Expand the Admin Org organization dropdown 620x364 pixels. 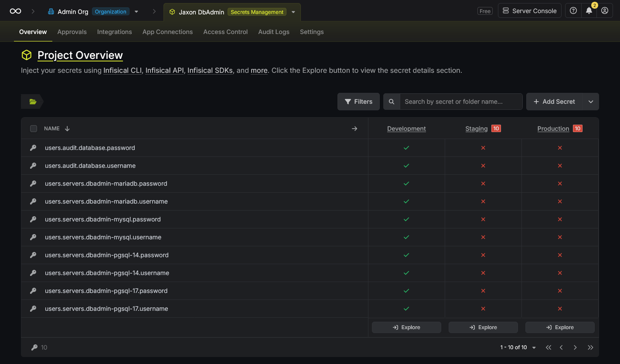tap(136, 12)
